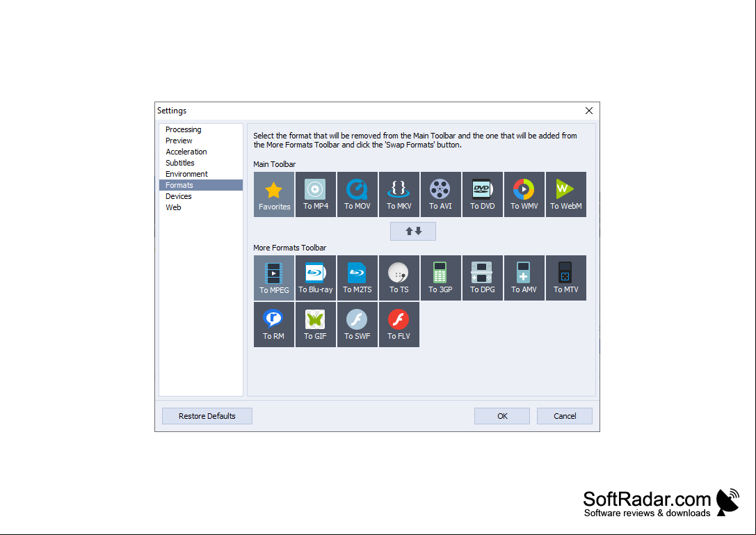
Task: Select the To SWF format
Action: 357,324
